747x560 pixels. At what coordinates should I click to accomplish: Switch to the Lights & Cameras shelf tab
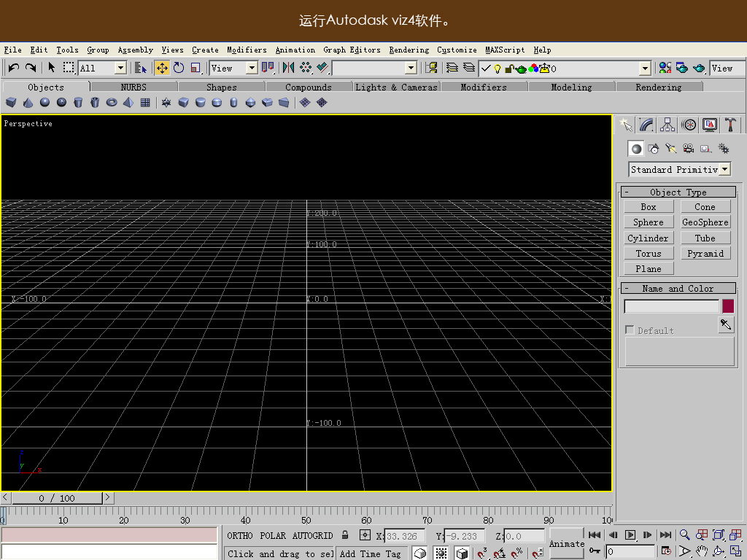click(x=396, y=87)
